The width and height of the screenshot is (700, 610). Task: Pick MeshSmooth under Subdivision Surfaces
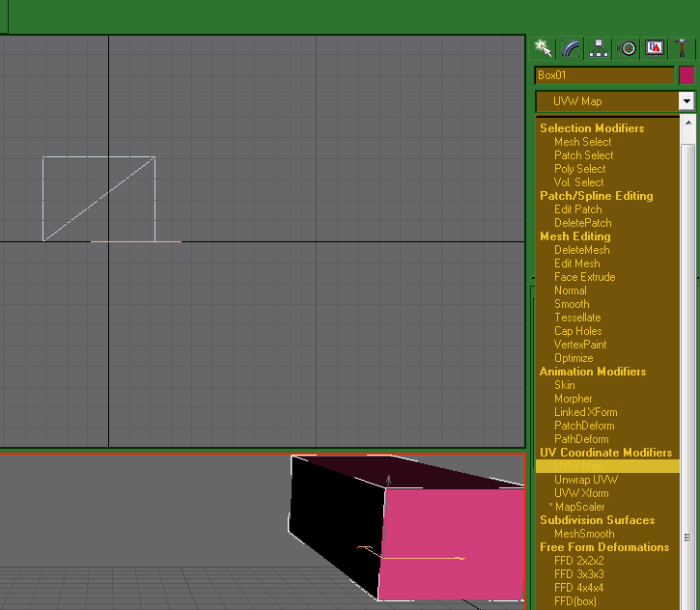(584, 534)
